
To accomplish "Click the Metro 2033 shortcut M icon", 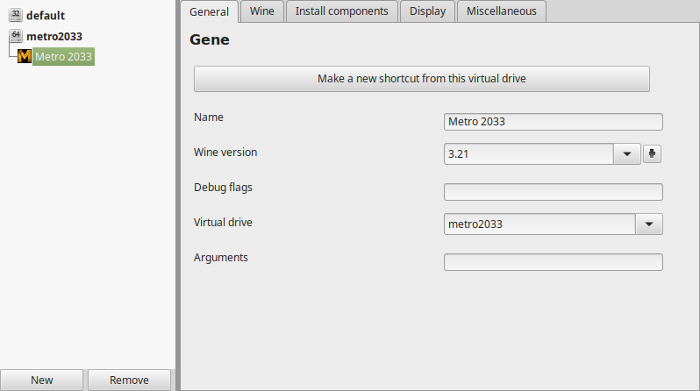I will (x=25, y=56).
